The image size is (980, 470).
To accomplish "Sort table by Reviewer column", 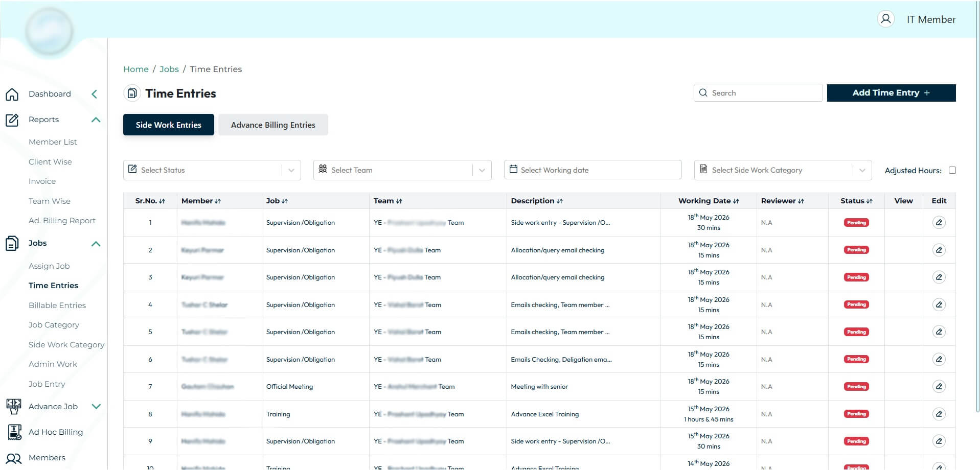I will point(801,201).
